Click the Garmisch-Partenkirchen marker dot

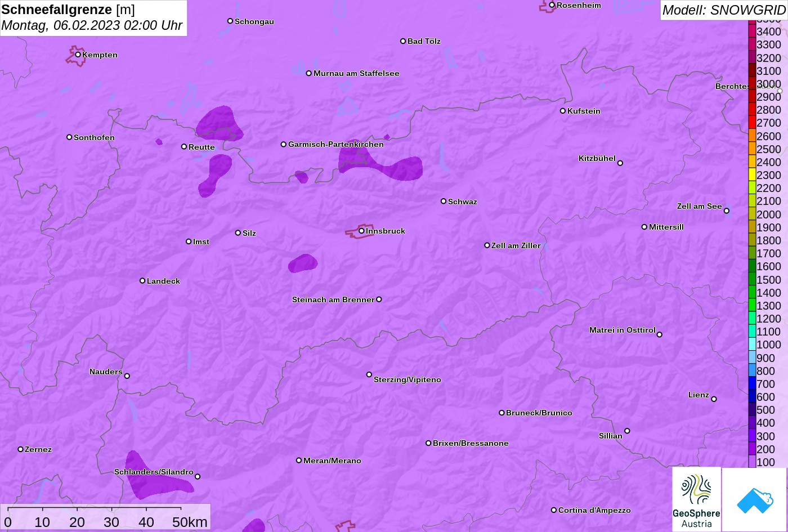[x=284, y=144]
